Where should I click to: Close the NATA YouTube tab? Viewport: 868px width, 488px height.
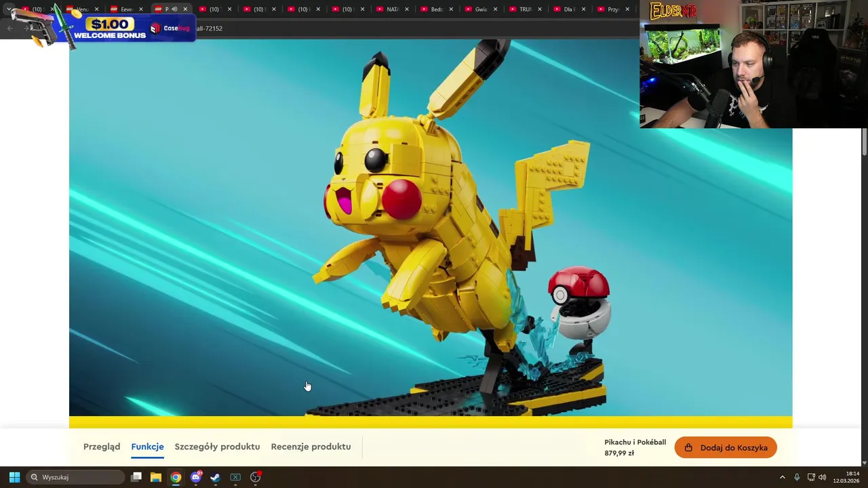(x=407, y=9)
